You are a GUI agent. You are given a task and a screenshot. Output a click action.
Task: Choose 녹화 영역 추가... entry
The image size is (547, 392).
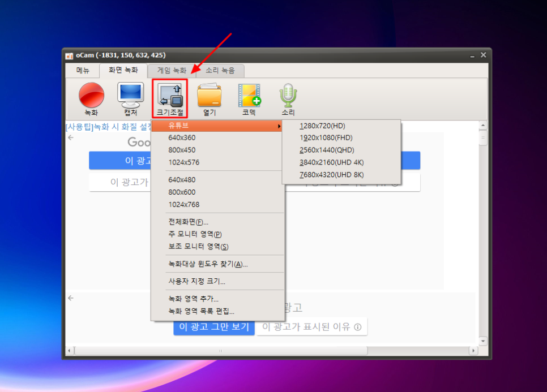click(x=217, y=299)
